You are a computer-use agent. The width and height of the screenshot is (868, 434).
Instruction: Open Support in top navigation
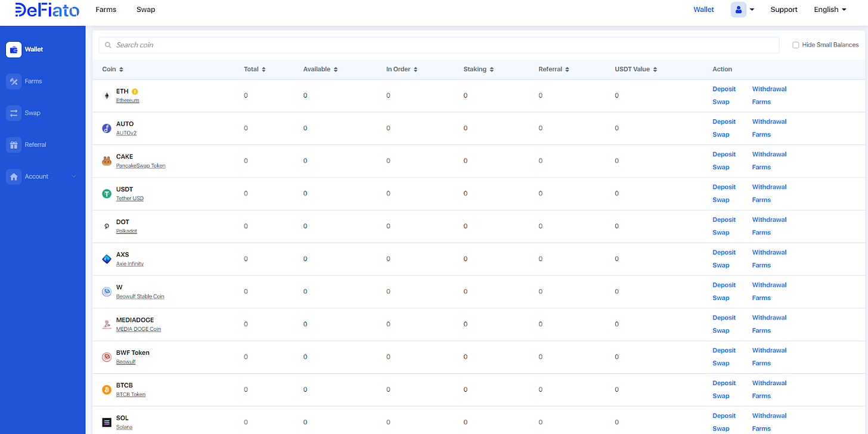784,10
